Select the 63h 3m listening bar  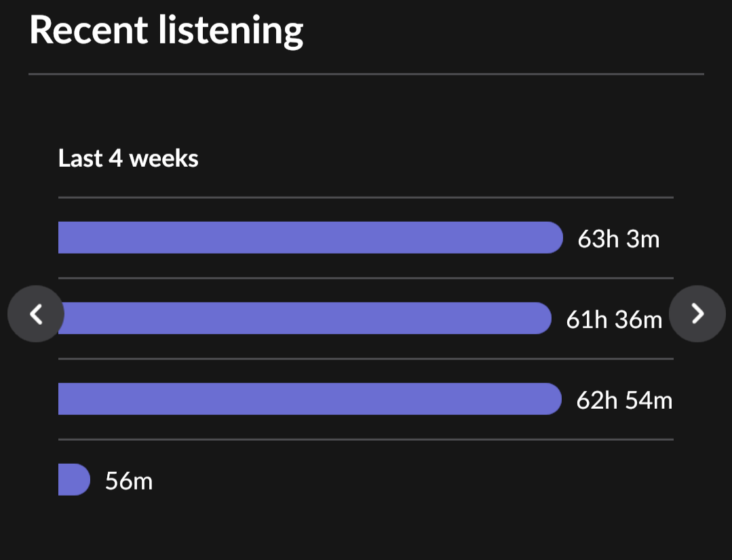311,237
